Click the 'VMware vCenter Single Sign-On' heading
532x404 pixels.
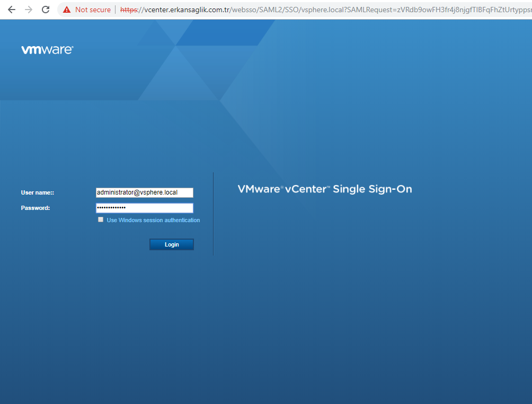point(325,189)
